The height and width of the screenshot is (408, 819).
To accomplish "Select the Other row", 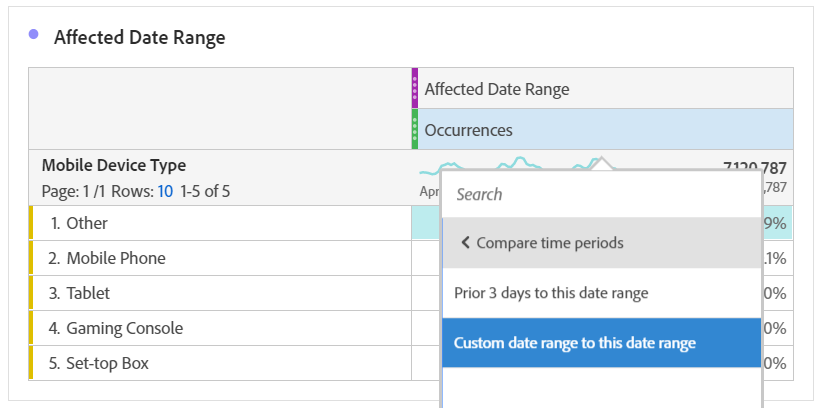I will [87, 223].
